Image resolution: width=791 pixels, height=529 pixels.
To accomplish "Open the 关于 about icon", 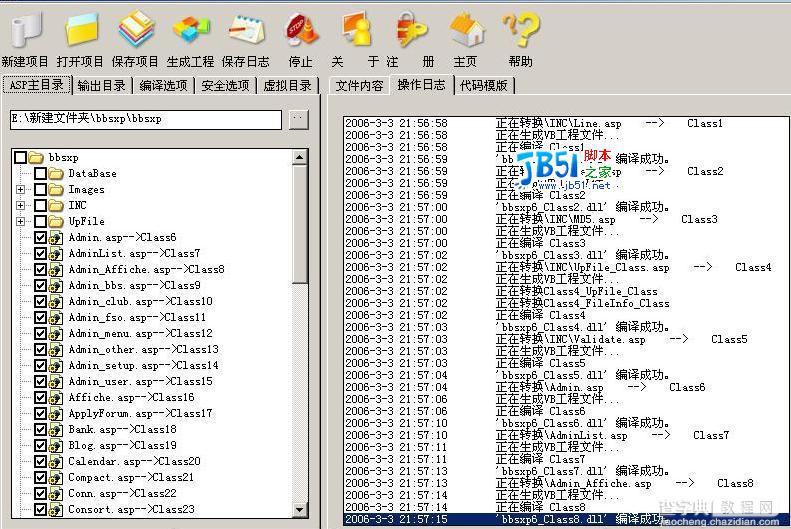I will [356, 29].
